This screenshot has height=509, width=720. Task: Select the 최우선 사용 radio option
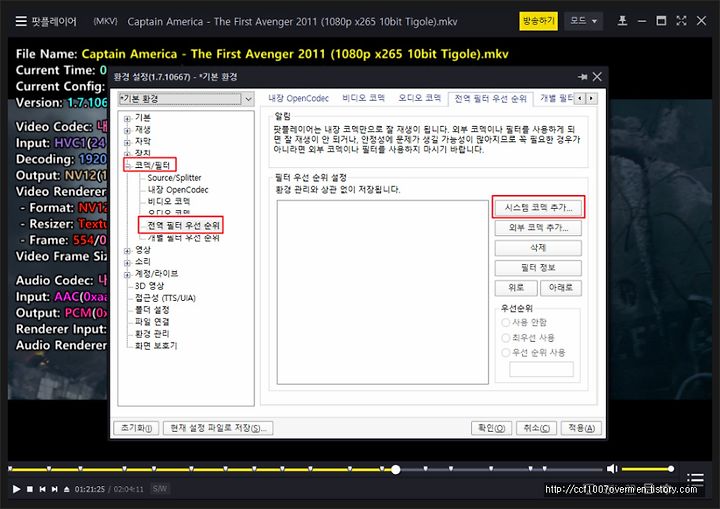coord(506,338)
